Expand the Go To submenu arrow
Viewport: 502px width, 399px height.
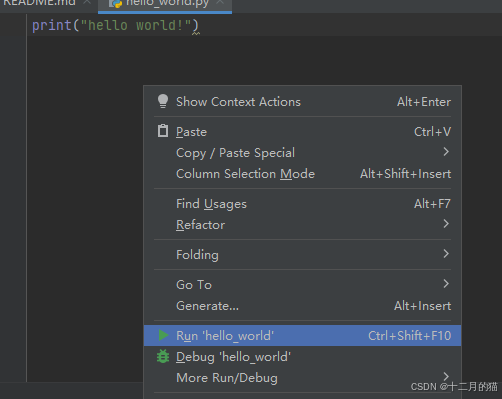point(446,284)
